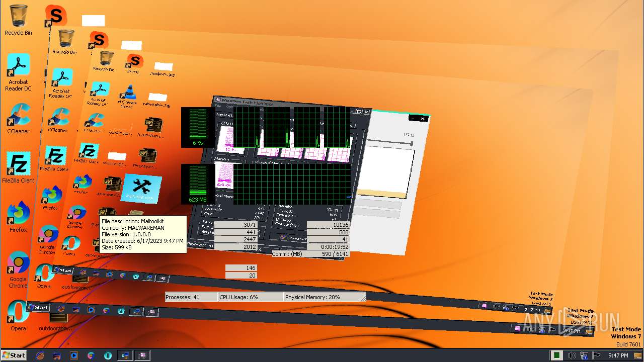This screenshot has width=644, height=362.
Task: Click tooltip line 'File description: Maltoolkit'
Action: [132, 221]
